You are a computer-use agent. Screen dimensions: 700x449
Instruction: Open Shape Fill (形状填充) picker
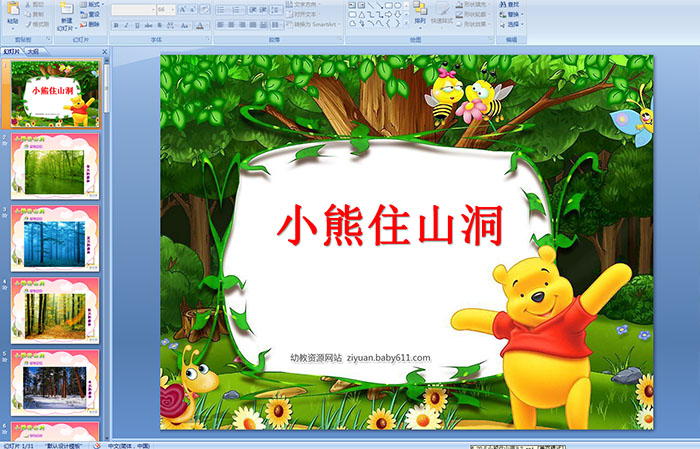tap(474, 4)
